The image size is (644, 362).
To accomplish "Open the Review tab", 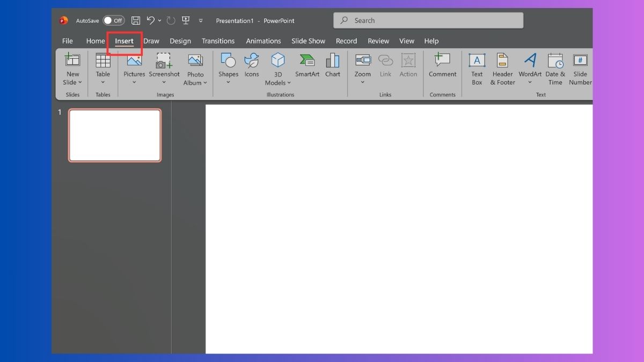I will 378,41.
